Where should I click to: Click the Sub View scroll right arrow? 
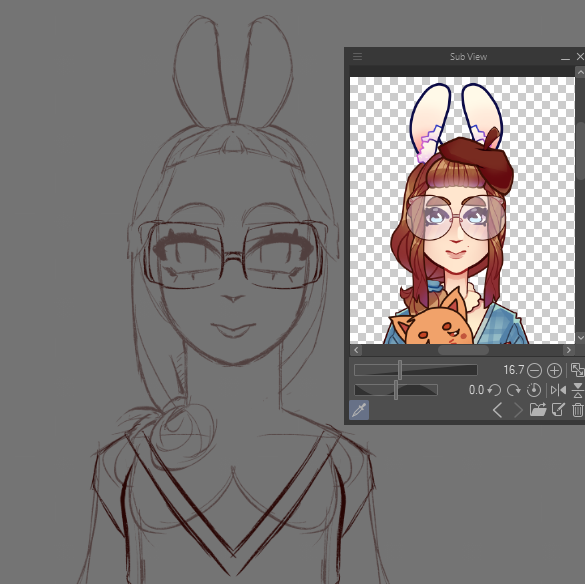pyautogui.click(x=569, y=350)
